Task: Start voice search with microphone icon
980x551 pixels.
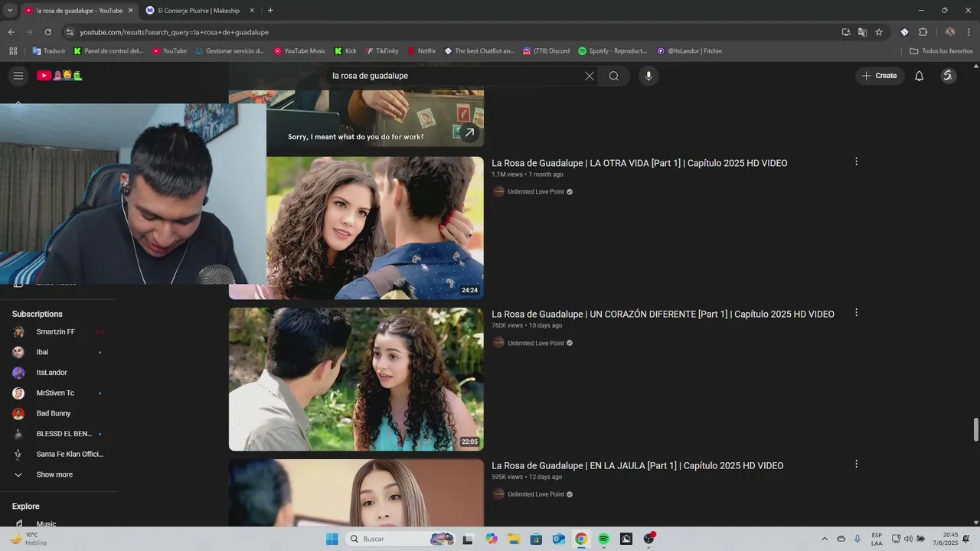Action: tap(648, 76)
